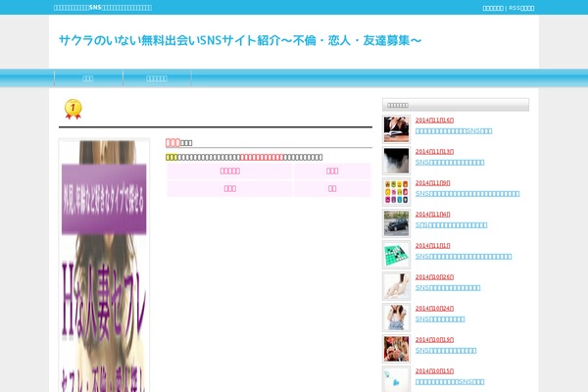
Task: Click the 2014 11 4 date link
Action: (433, 215)
